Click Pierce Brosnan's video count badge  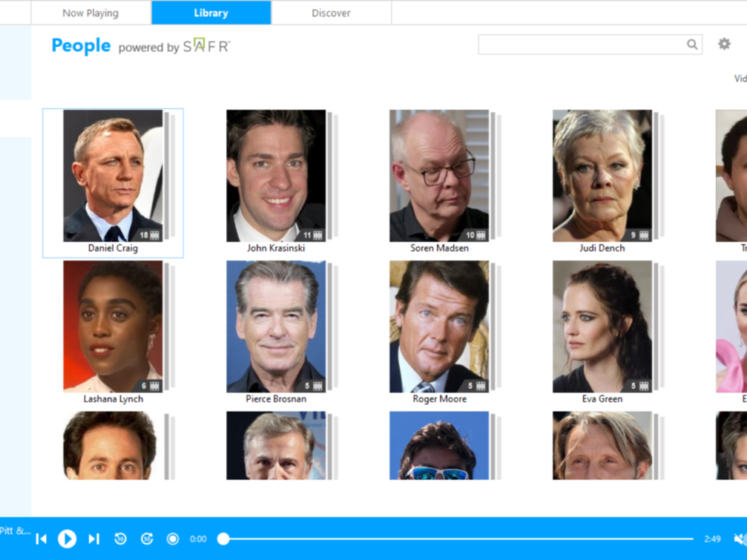313,386
